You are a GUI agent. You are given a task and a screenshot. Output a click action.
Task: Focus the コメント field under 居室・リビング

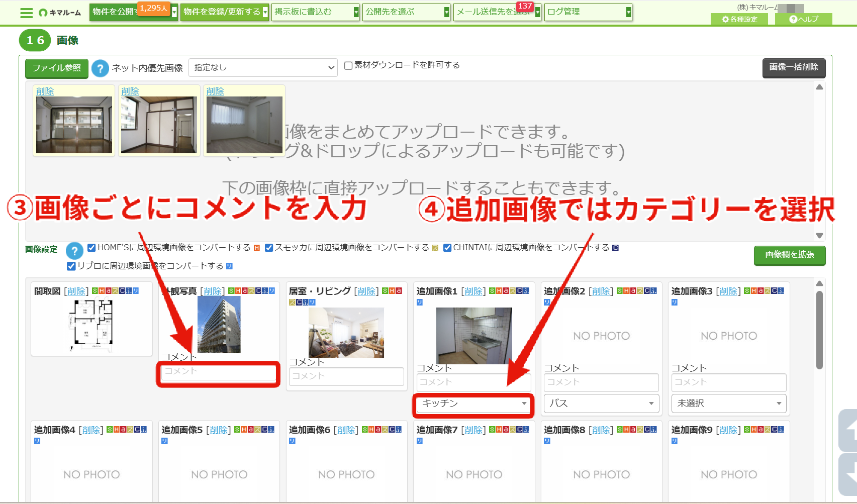(346, 377)
